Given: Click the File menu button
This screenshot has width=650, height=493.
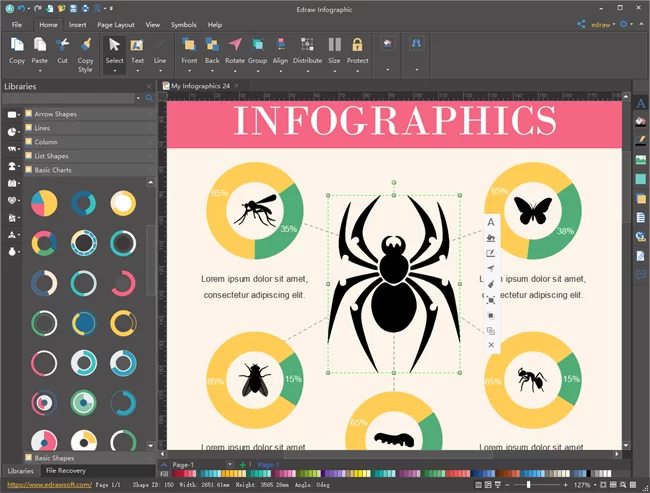Looking at the screenshot, I should (17, 24).
